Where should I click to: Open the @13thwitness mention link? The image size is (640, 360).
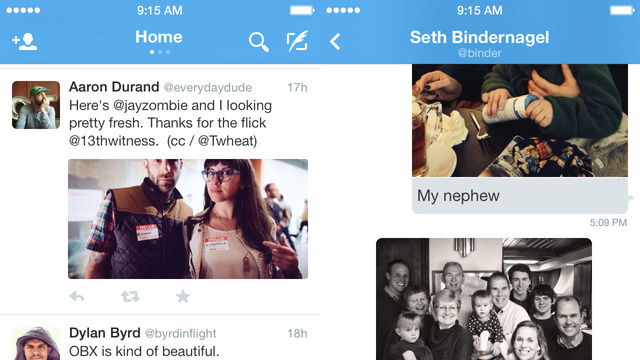click(113, 141)
